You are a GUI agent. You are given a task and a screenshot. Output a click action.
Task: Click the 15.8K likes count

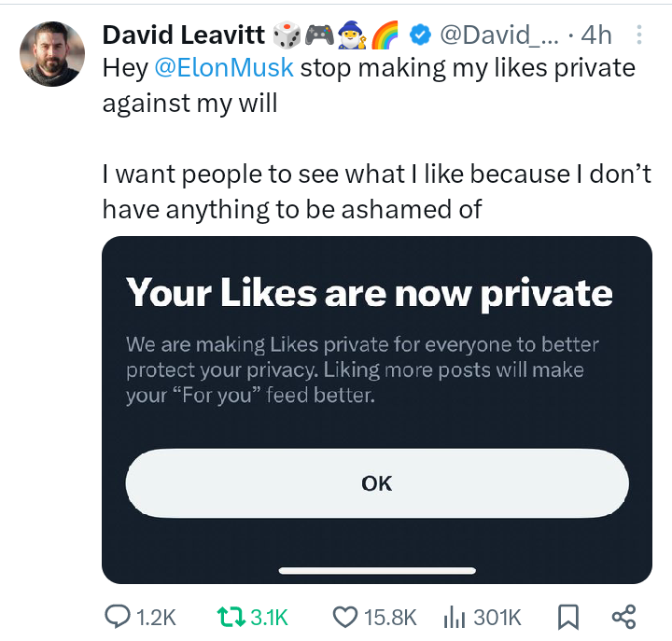click(389, 617)
